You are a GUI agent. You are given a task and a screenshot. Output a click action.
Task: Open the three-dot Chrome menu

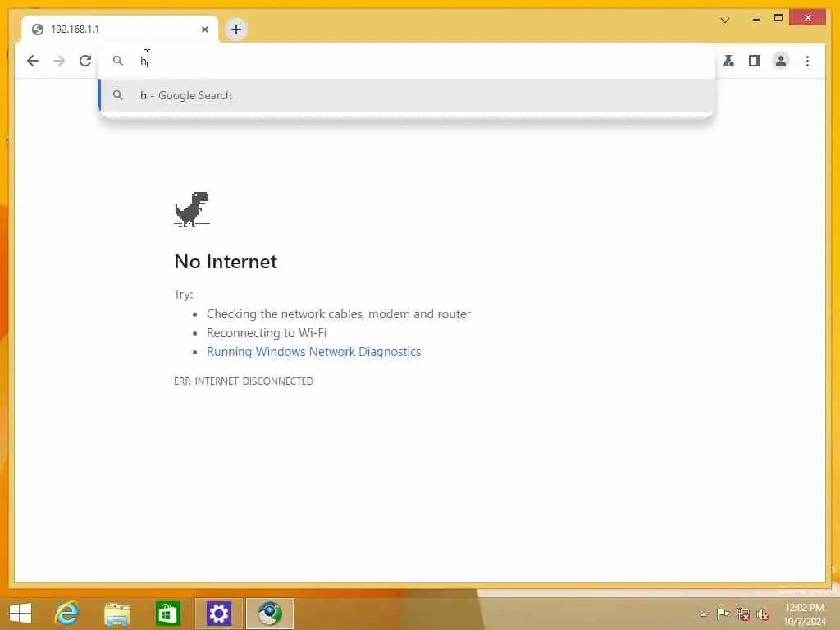pos(807,61)
